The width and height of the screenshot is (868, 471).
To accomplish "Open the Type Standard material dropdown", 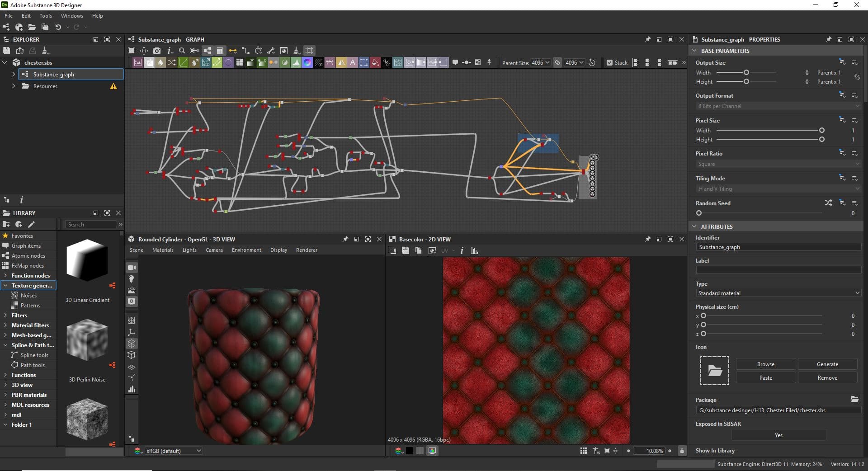I will [778, 293].
